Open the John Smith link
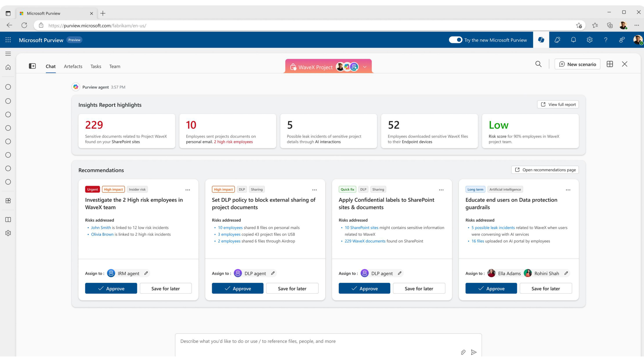 (101, 228)
